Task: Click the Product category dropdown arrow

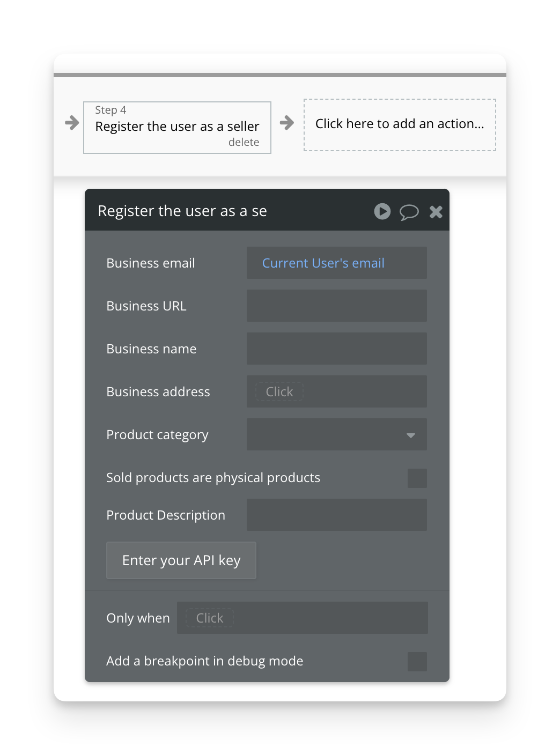Action: (411, 435)
